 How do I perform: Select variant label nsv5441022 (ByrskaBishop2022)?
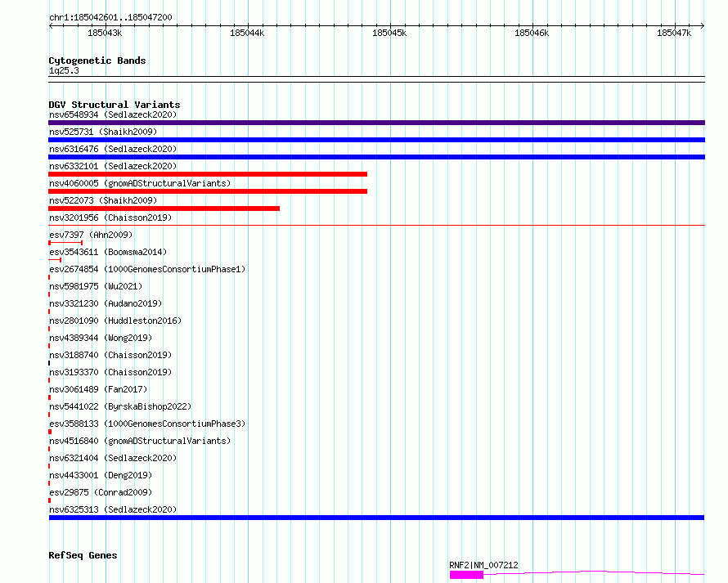click(120, 406)
